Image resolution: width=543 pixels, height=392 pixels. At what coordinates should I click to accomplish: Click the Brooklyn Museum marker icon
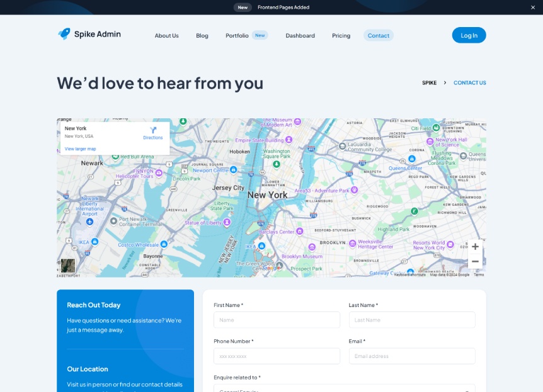[312, 247]
